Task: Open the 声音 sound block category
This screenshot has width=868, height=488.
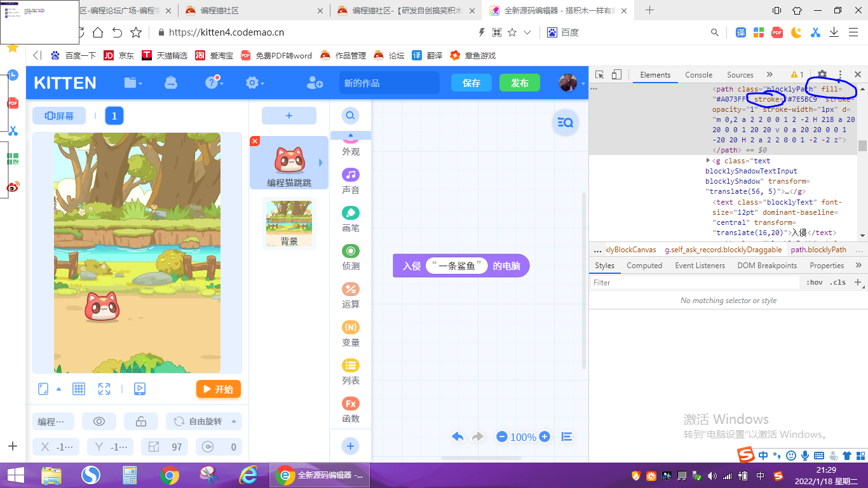Action: [x=351, y=180]
